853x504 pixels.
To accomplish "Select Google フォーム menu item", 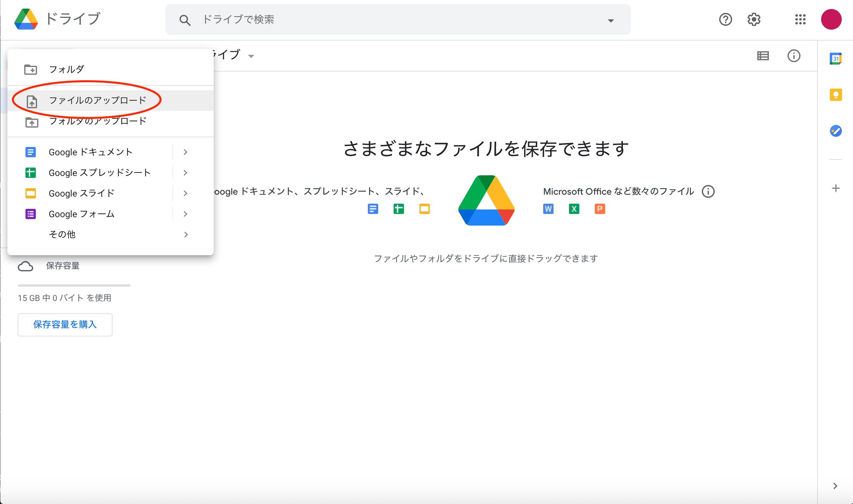I will click(x=110, y=214).
